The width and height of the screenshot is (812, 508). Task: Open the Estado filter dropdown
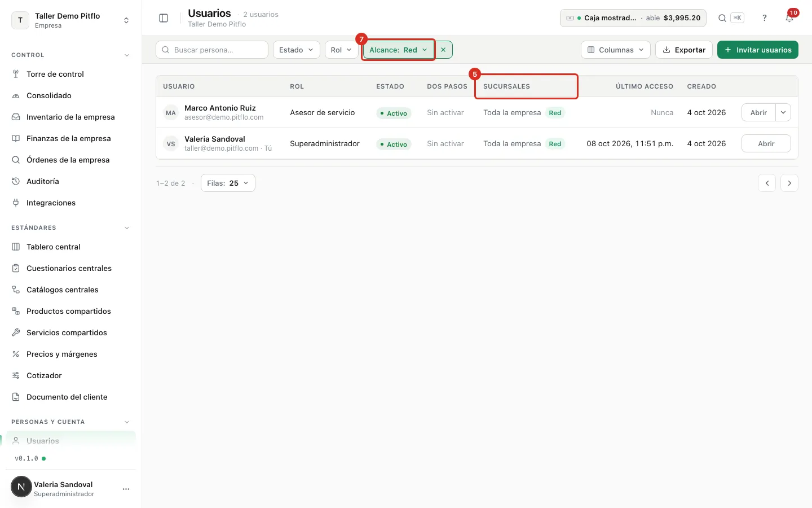coord(297,50)
